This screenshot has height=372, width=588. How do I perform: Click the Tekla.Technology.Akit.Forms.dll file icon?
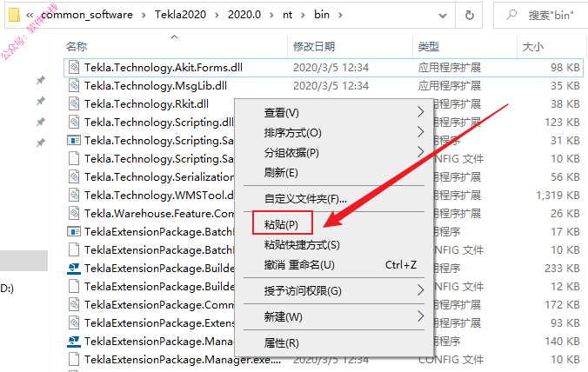pos(74,68)
